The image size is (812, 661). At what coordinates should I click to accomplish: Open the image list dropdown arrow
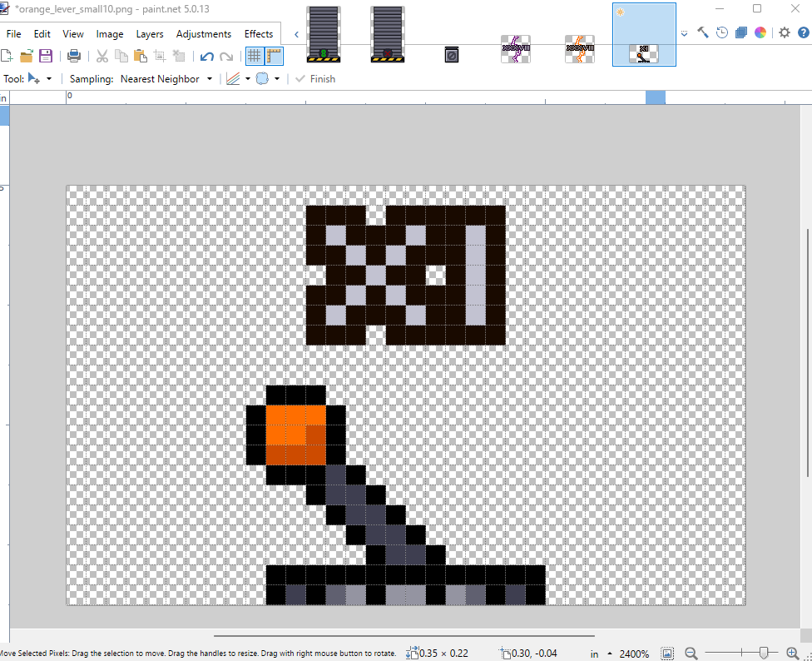684,33
